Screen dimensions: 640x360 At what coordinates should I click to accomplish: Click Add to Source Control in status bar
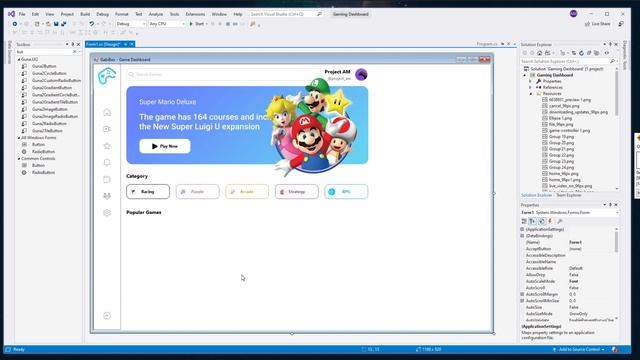[x=578, y=349]
